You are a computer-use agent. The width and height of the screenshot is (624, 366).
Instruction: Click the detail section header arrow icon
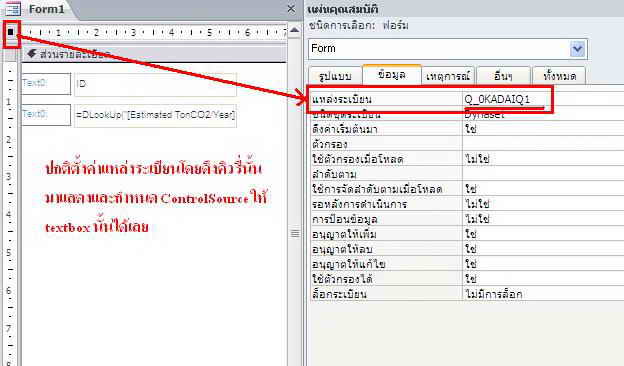click(32, 54)
